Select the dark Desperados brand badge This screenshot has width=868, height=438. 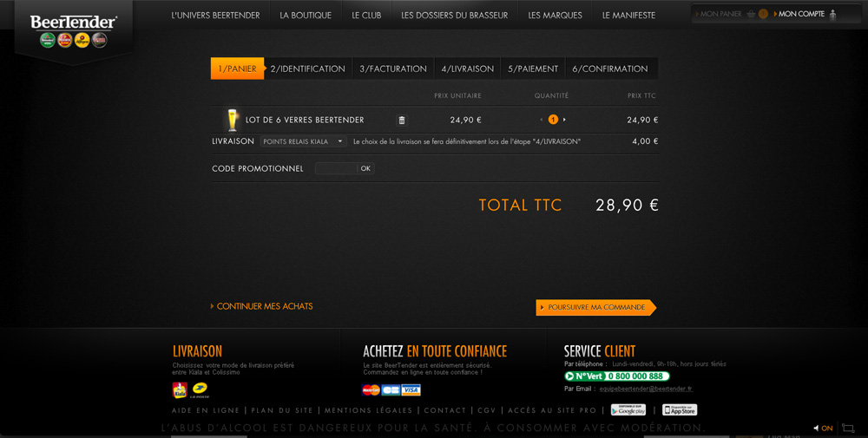[100, 41]
